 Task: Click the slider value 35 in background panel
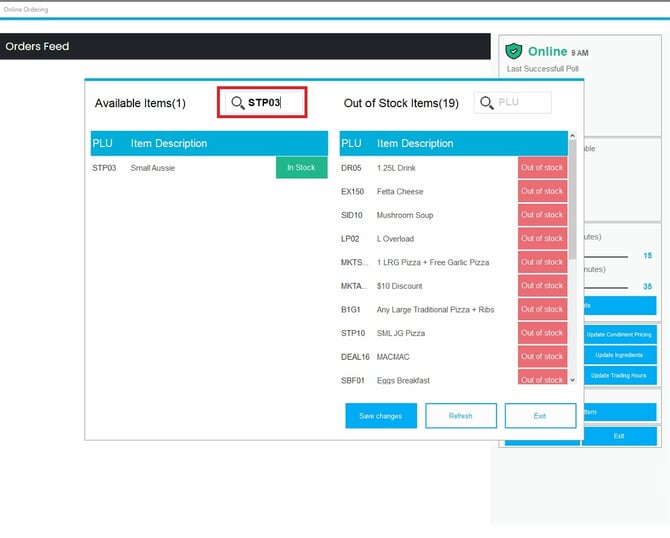tap(648, 286)
